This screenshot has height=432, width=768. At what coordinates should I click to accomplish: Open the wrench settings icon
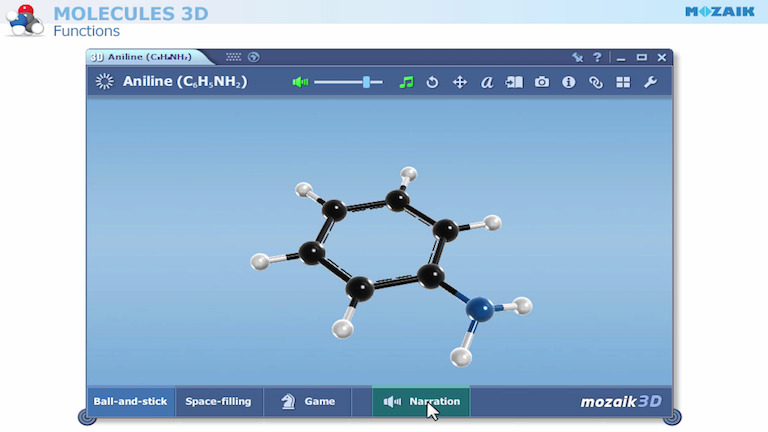(x=650, y=82)
